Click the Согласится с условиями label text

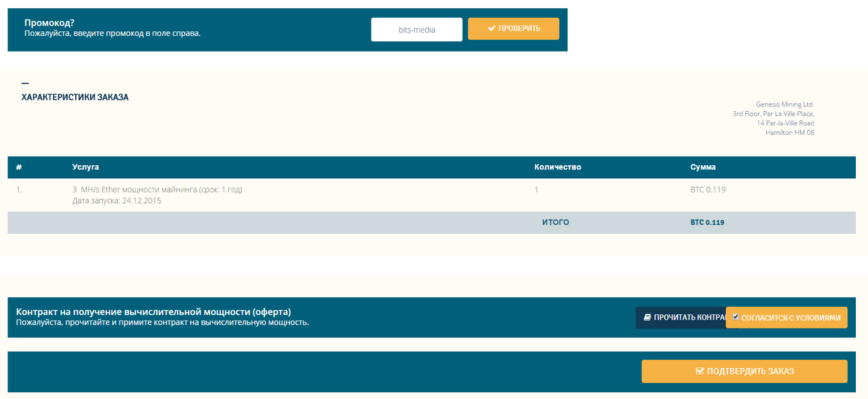pos(791,318)
